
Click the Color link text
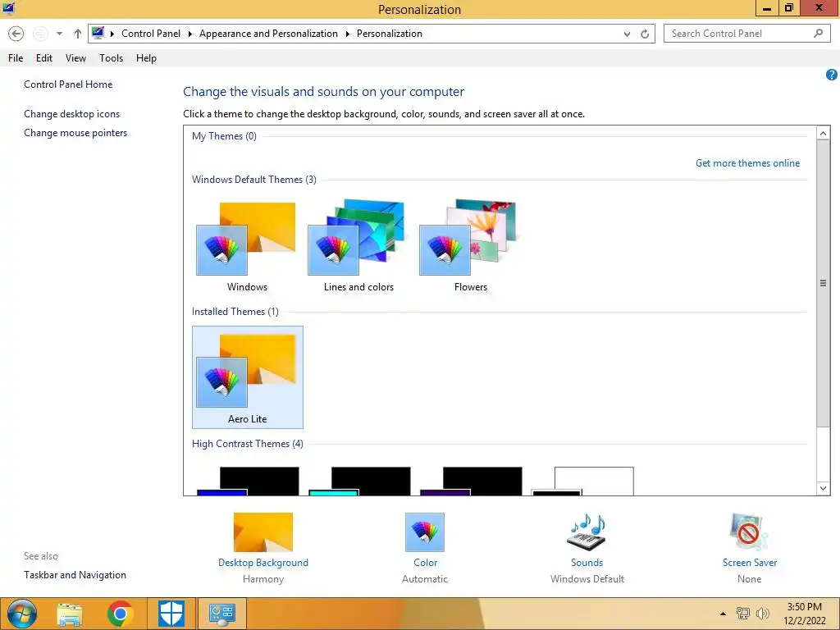(426, 563)
